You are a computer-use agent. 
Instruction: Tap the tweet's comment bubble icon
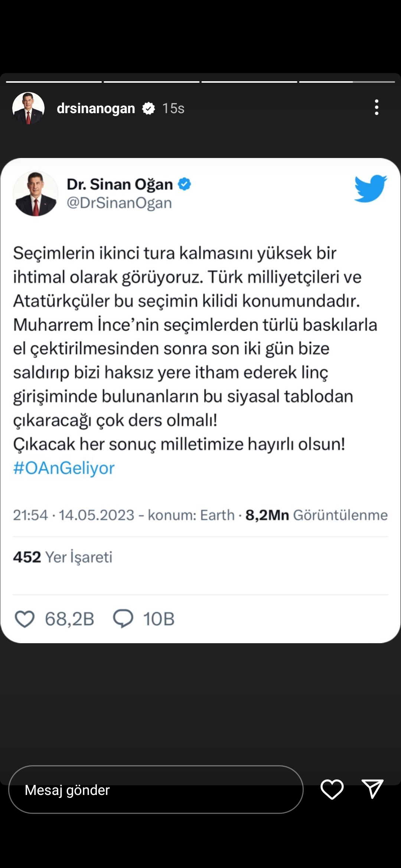(x=123, y=619)
